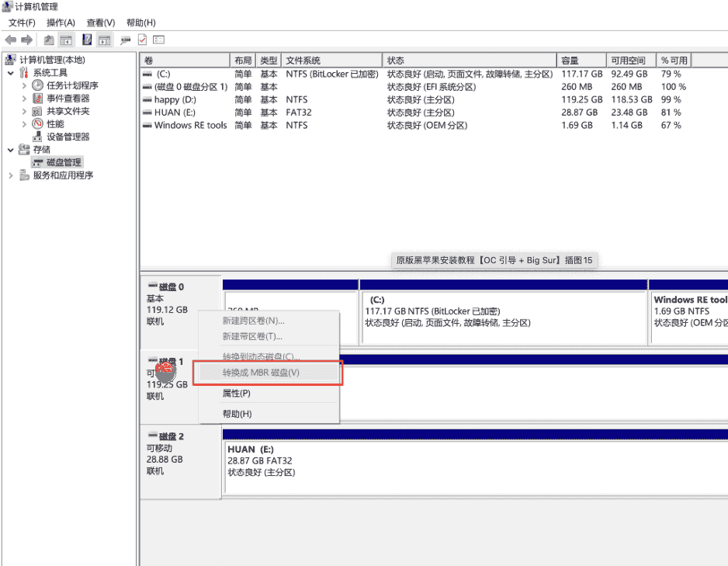Click the Back arrow in the toolbar
728x566 pixels.
(x=11, y=40)
